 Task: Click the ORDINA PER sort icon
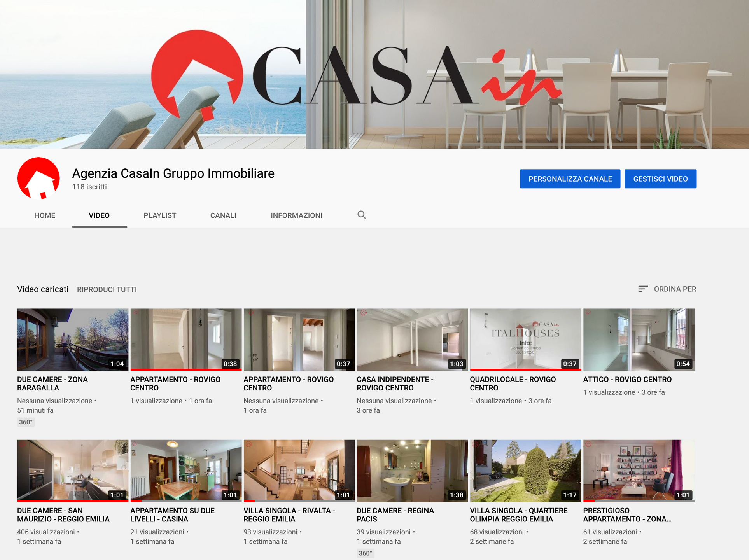[x=643, y=289]
